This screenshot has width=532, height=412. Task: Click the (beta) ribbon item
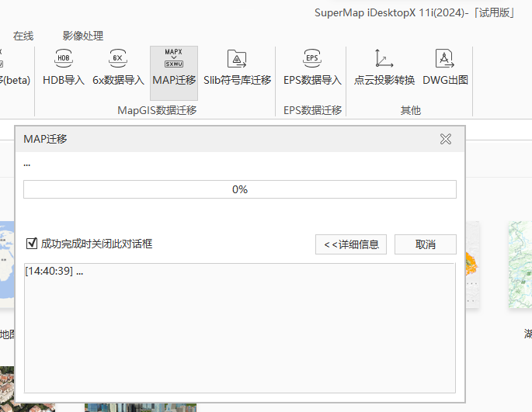[x=15, y=68]
